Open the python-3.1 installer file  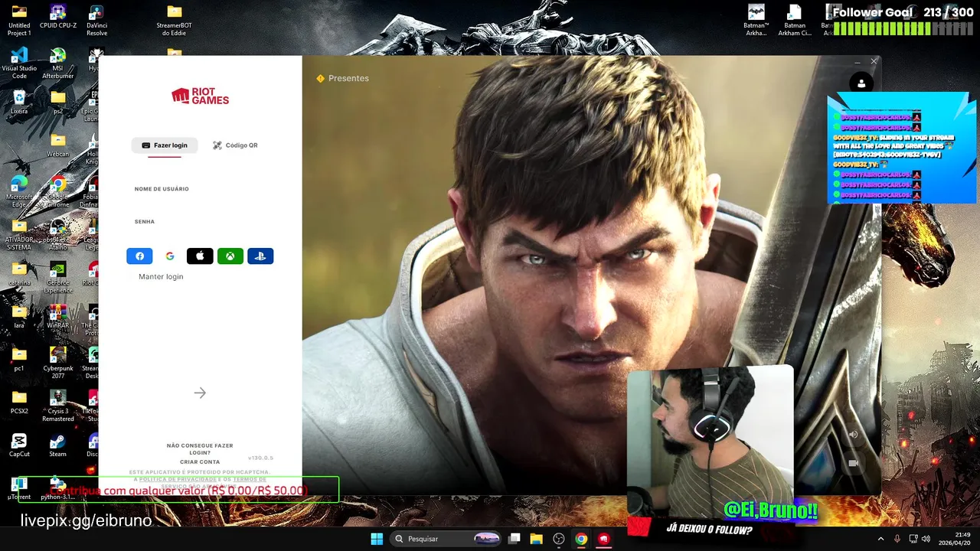(x=58, y=488)
